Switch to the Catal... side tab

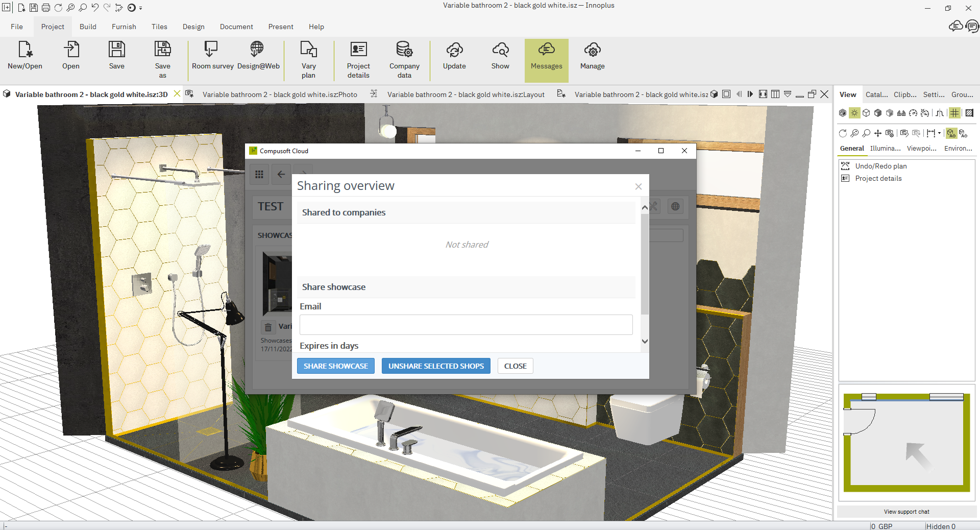pyautogui.click(x=876, y=94)
